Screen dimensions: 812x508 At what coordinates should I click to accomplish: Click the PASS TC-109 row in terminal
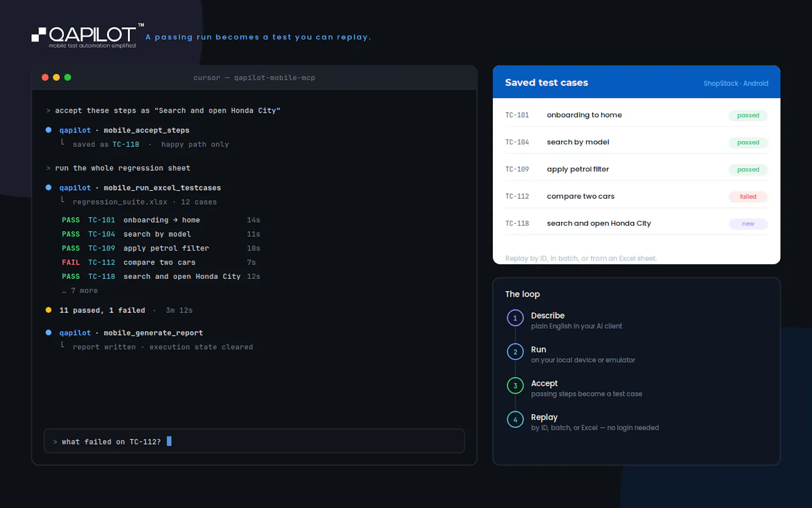click(161, 248)
